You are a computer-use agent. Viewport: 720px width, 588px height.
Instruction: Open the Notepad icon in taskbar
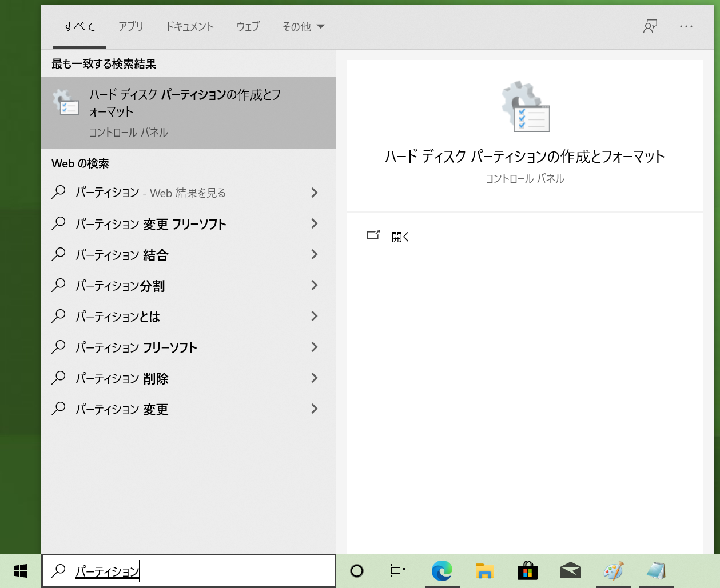[656, 570]
